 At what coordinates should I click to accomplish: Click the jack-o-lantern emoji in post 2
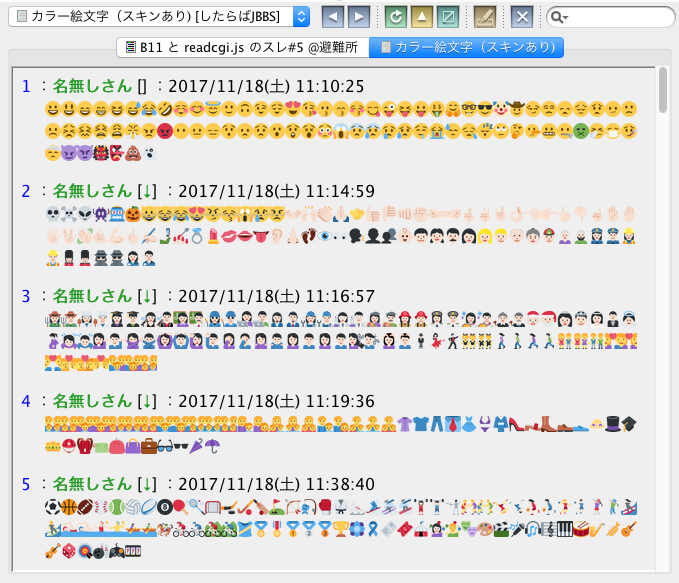click(133, 214)
